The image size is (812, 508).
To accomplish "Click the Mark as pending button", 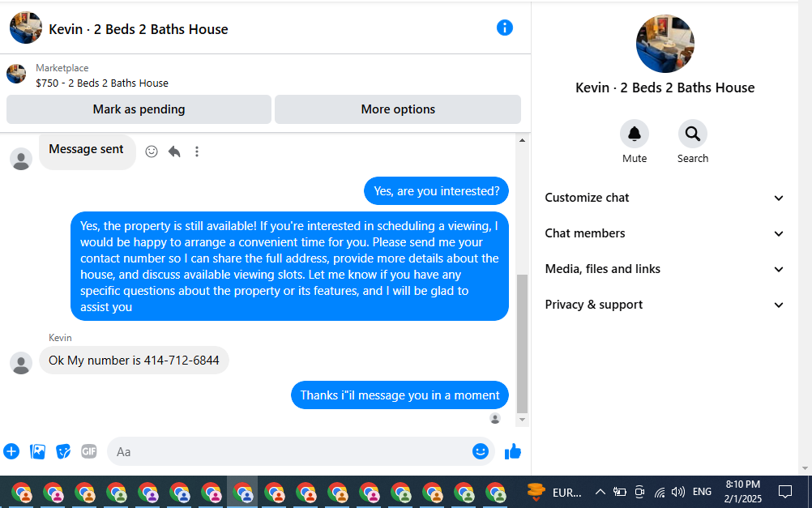I will pyautogui.click(x=139, y=109).
